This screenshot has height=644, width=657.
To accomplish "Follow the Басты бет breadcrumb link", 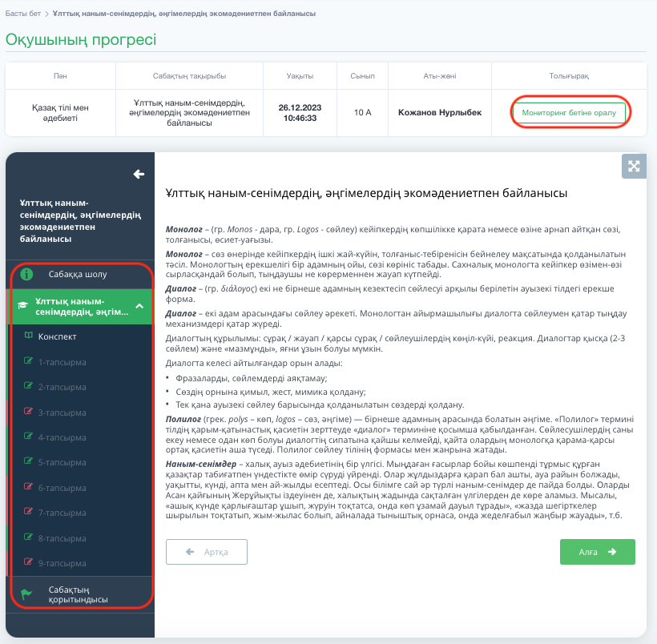I will pyautogui.click(x=23, y=14).
